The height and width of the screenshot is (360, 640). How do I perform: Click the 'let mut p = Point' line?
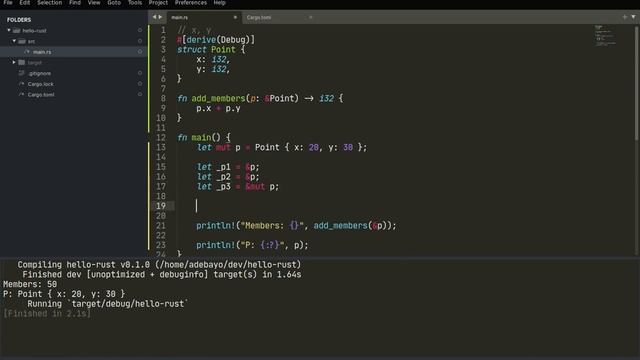point(282,147)
